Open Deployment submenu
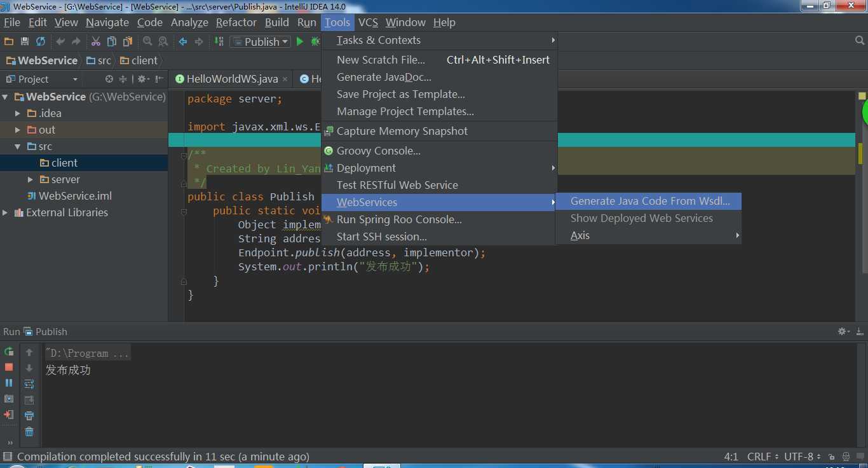868x468 pixels. (x=440, y=168)
